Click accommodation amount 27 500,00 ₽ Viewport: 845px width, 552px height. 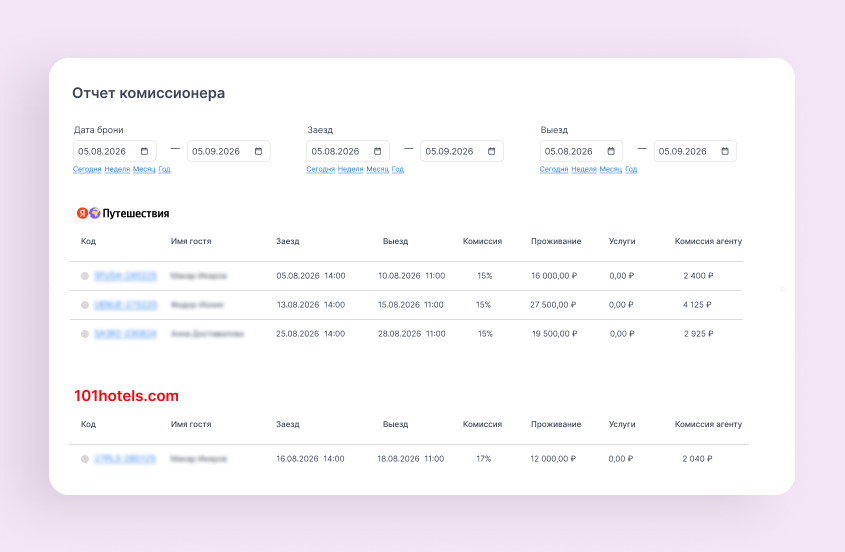point(553,305)
